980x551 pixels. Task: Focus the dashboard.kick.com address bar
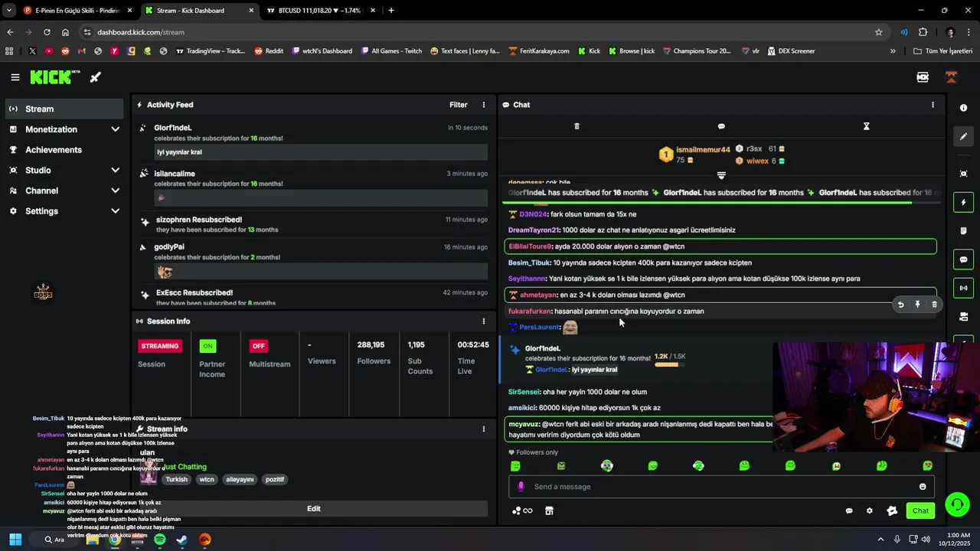click(x=482, y=32)
